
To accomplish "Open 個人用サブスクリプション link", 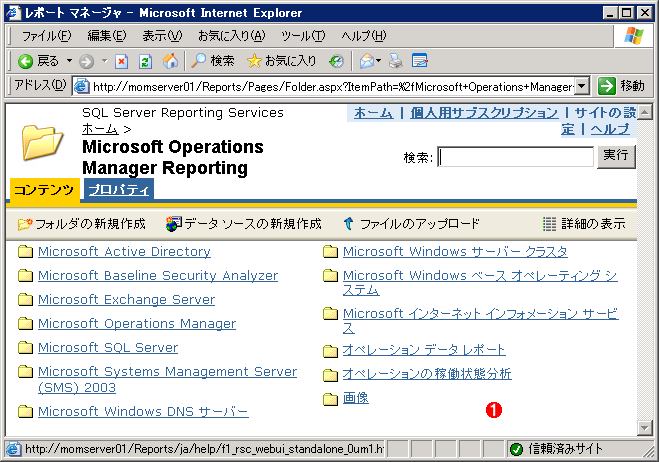I will [484, 113].
